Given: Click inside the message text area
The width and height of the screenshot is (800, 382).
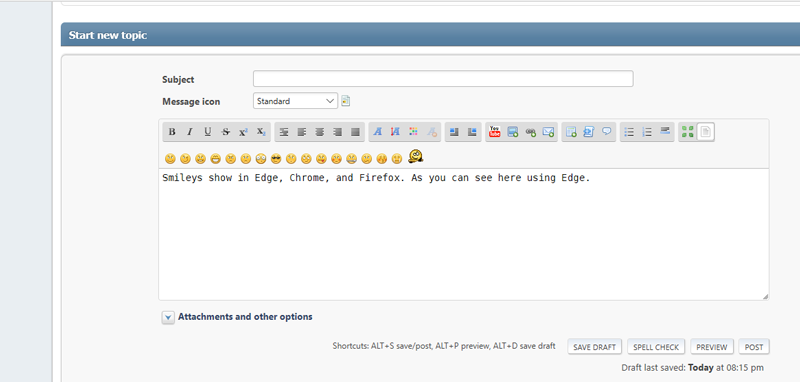Looking at the screenshot, I should (x=464, y=235).
